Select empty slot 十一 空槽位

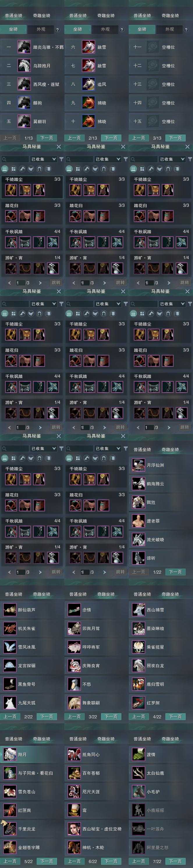click(x=161, y=47)
